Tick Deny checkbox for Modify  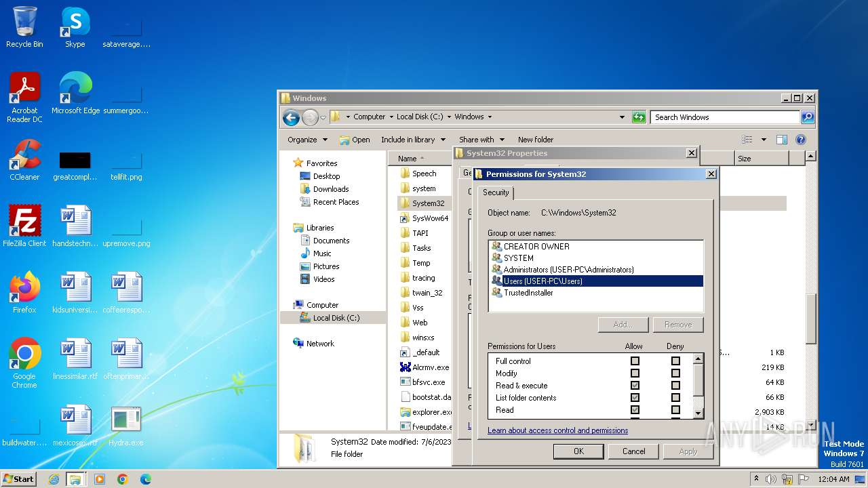675,373
